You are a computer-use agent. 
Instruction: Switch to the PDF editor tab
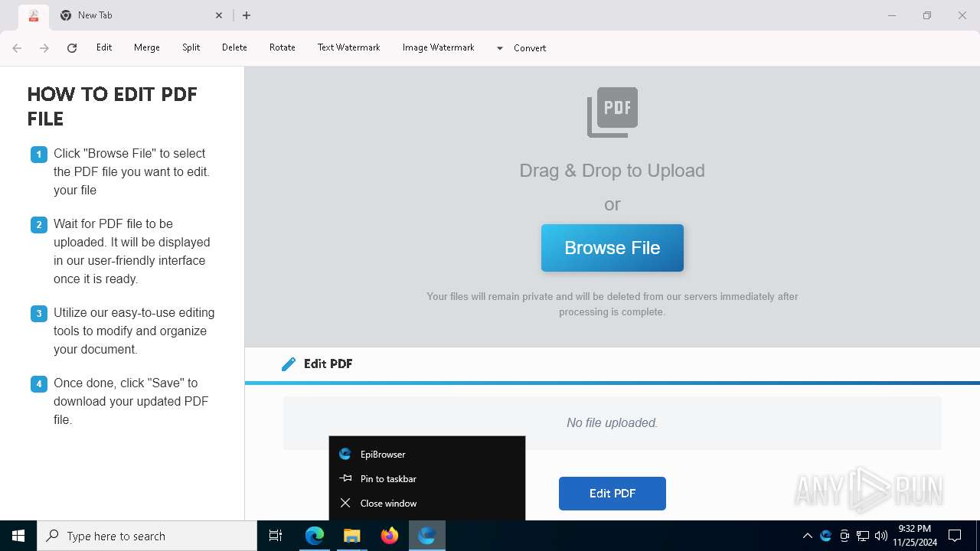(33, 15)
